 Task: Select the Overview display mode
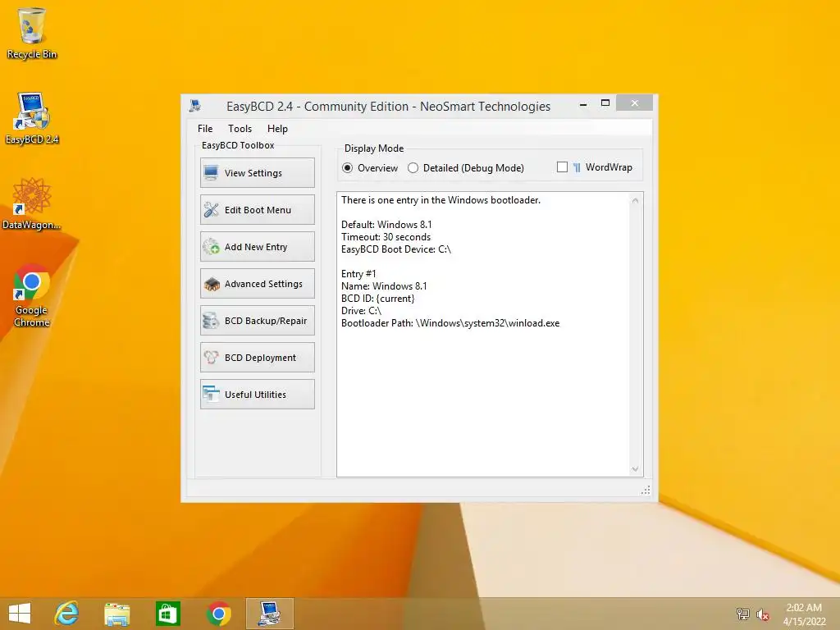tap(370, 167)
